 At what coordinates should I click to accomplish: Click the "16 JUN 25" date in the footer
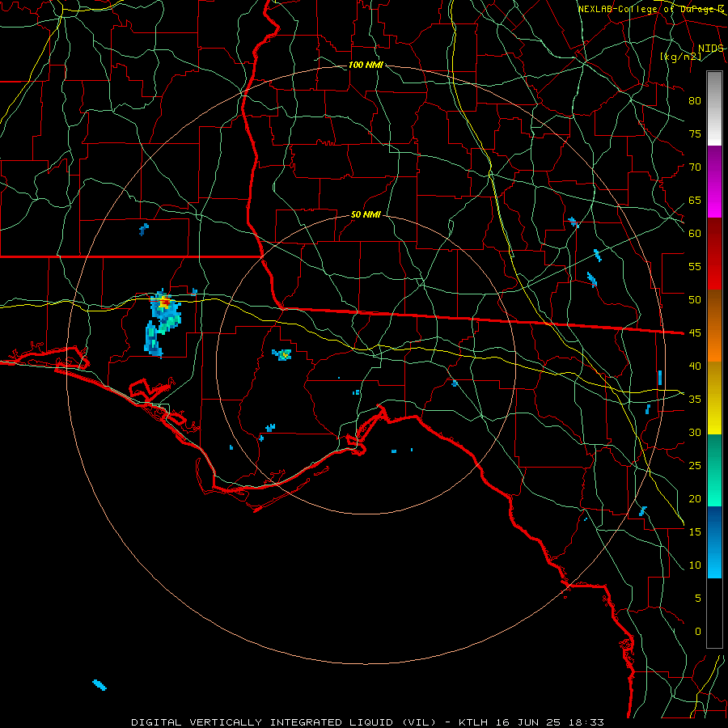click(x=529, y=722)
